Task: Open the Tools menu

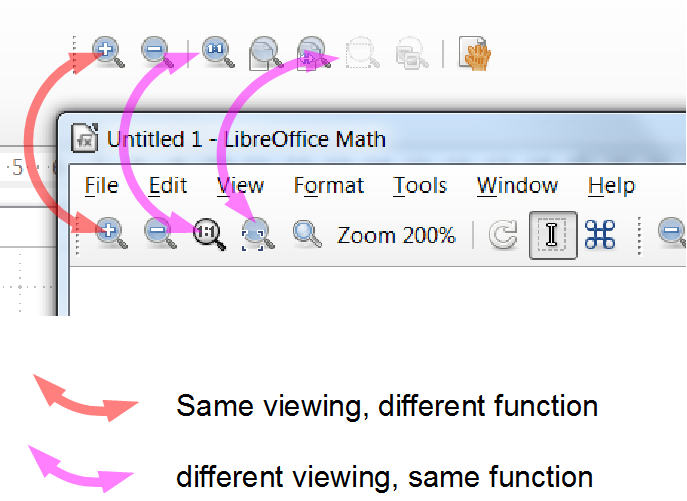Action: [x=420, y=186]
